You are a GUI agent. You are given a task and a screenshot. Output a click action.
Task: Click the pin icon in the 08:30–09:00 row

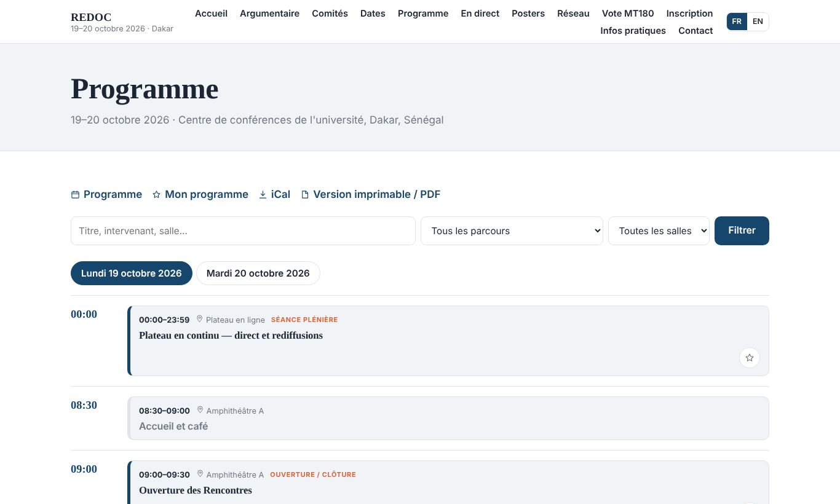pos(200,411)
